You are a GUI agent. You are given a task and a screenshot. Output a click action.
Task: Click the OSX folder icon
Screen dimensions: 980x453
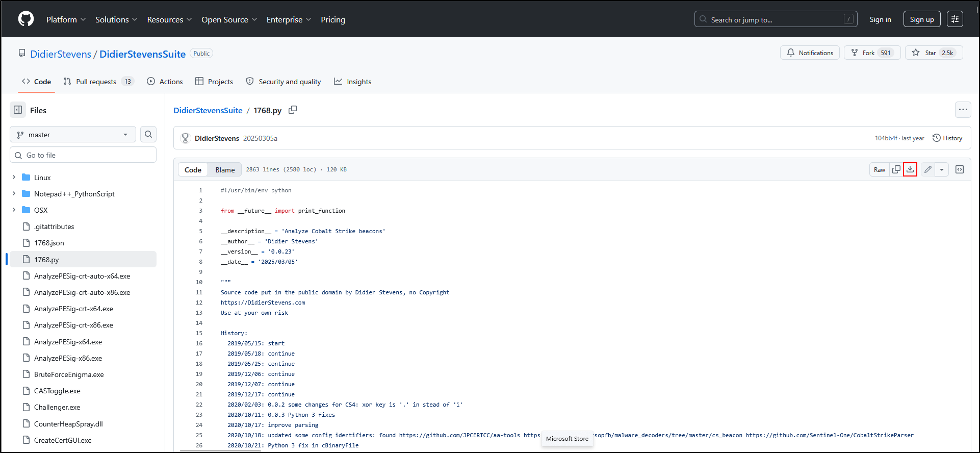click(27, 210)
